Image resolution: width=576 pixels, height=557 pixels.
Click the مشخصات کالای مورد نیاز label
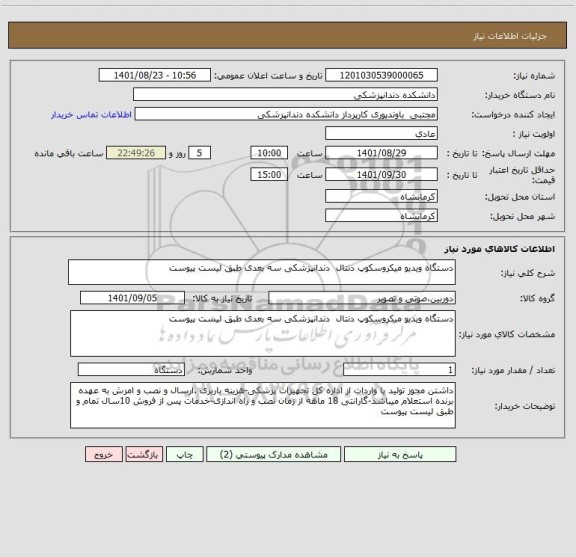click(x=507, y=334)
